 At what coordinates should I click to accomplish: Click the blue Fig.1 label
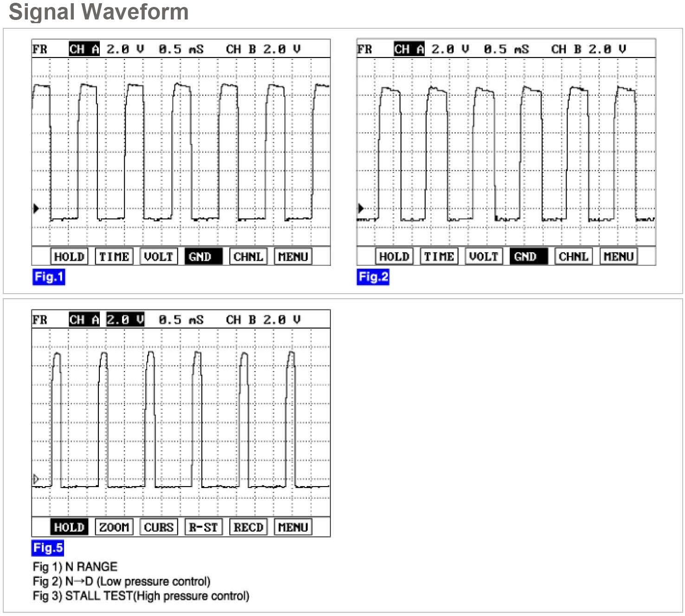point(48,277)
